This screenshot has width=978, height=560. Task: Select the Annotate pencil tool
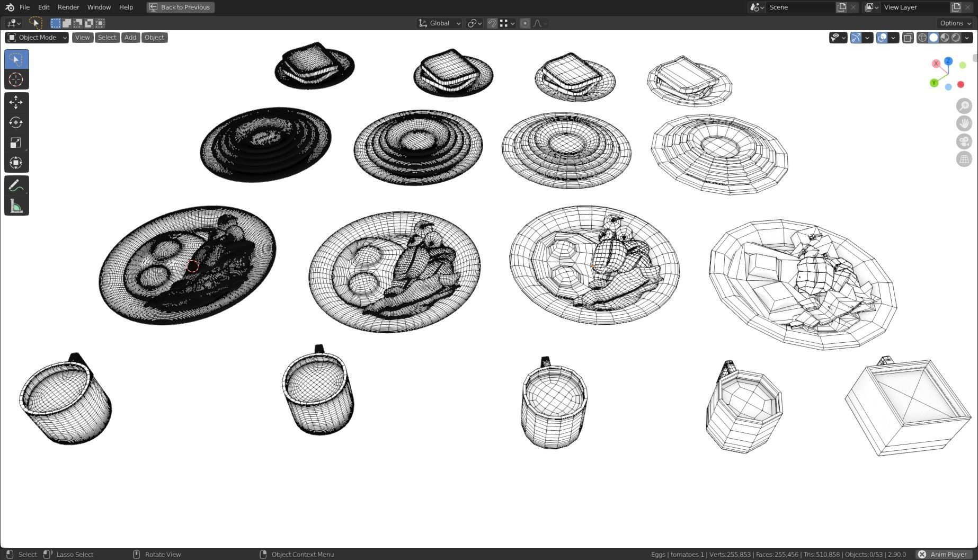pyautogui.click(x=16, y=185)
